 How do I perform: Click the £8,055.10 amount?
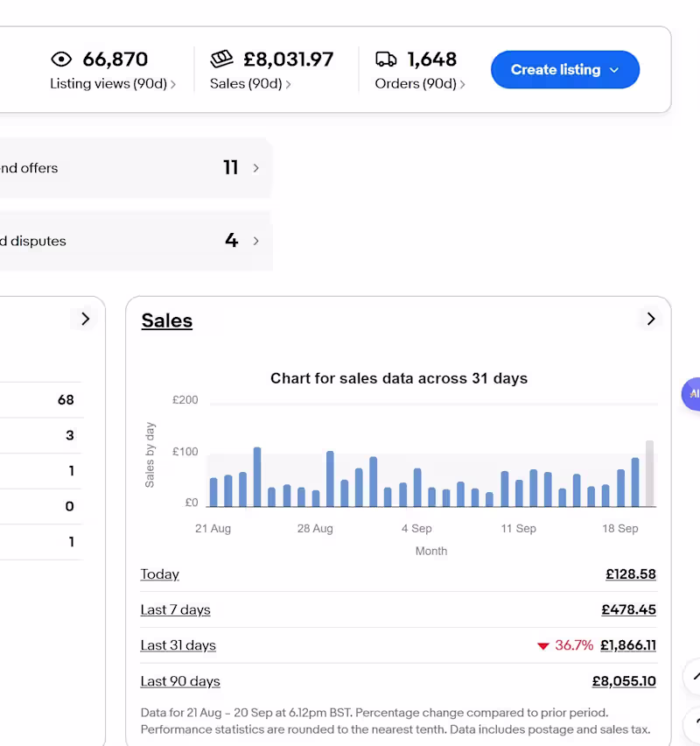tap(624, 681)
